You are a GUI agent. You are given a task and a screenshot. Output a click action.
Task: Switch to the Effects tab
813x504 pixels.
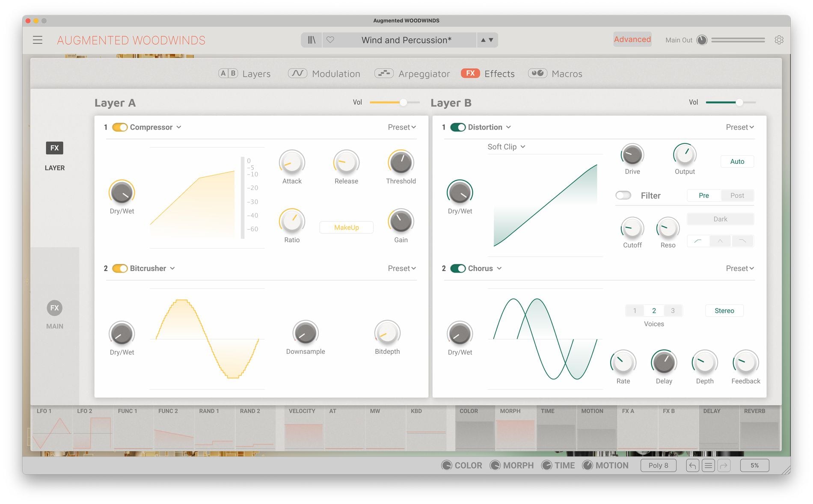(x=488, y=74)
